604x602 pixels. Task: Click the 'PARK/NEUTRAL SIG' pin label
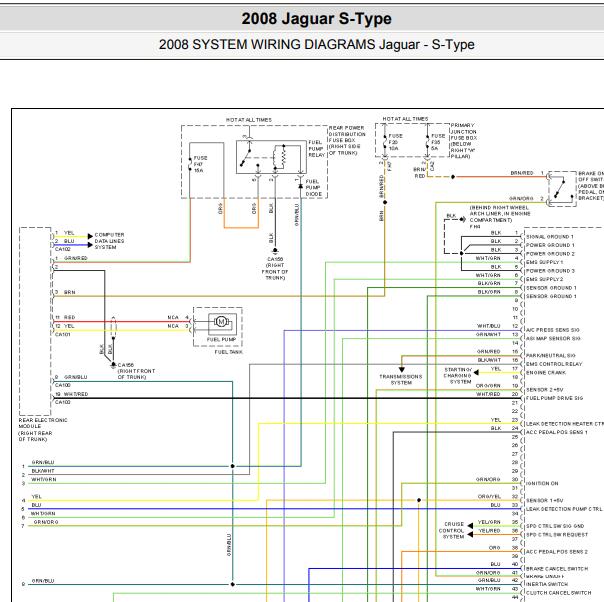551,355
